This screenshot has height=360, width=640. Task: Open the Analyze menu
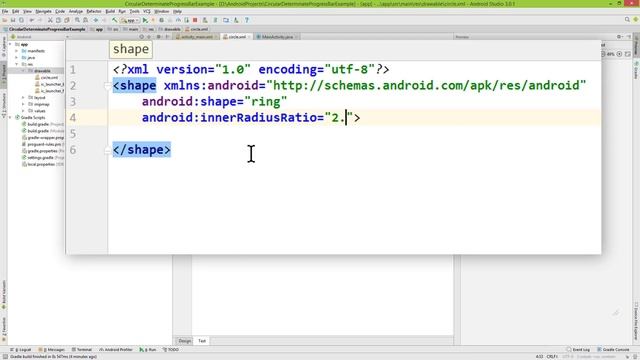pos(76,11)
